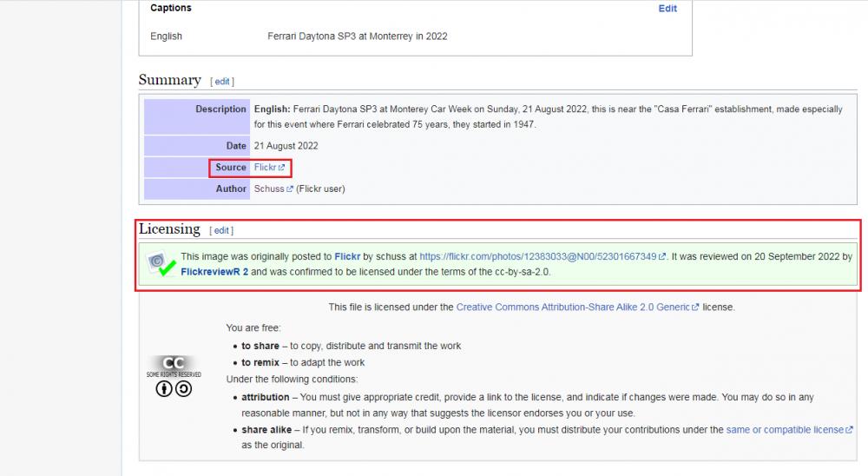Click the CC Some Rights Reserved logo
This screenshot has height=476, width=868.
(174, 367)
